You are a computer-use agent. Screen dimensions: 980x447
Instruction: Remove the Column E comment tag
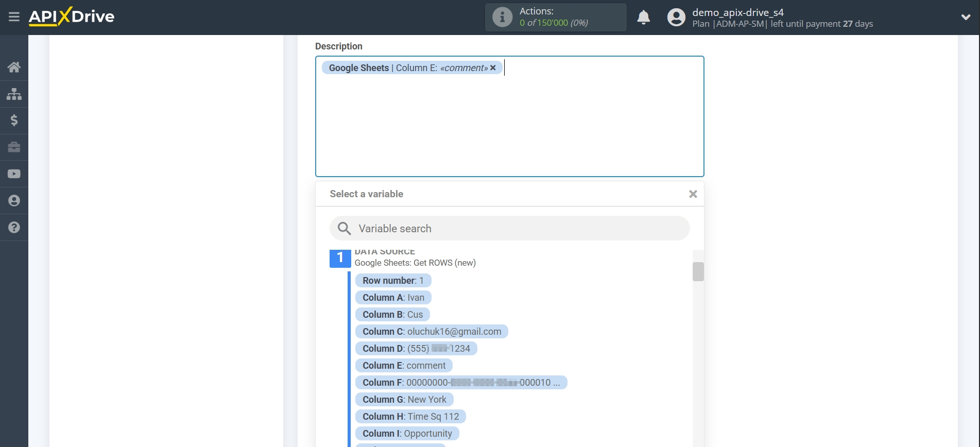coord(493,67)
